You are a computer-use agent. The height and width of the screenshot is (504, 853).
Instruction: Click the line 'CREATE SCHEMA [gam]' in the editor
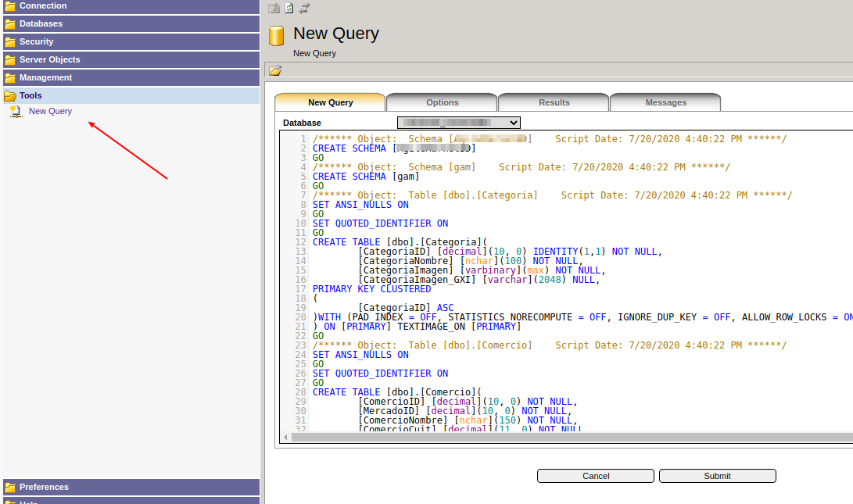click(x=366, y=177)
